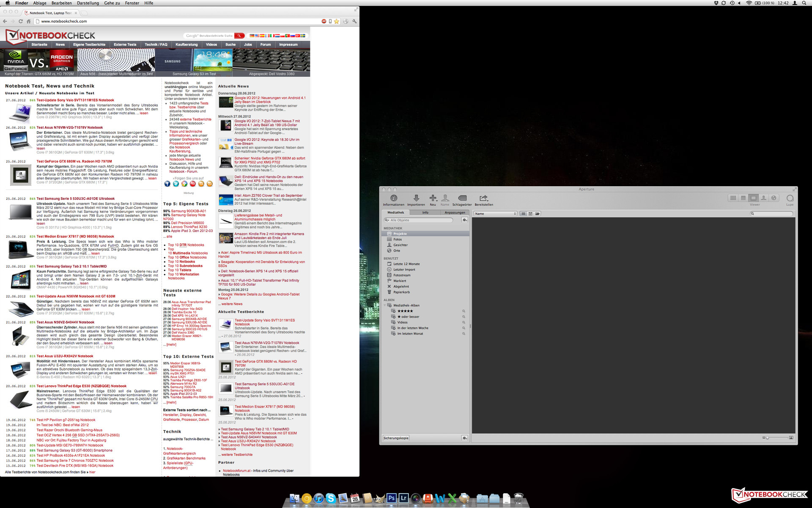812x508 pixels.
Task: Switch browser to list view
Action: (530, 214)
